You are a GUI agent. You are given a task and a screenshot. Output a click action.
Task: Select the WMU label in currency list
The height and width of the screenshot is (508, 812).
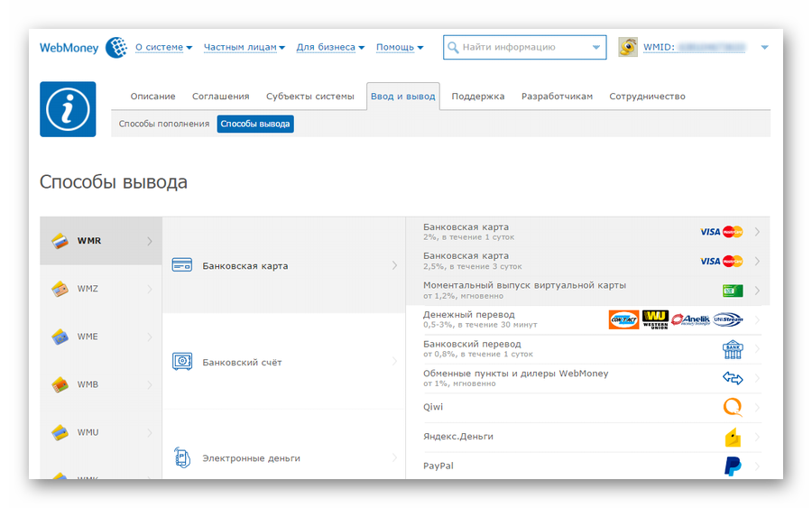click(x=88, y=432)
